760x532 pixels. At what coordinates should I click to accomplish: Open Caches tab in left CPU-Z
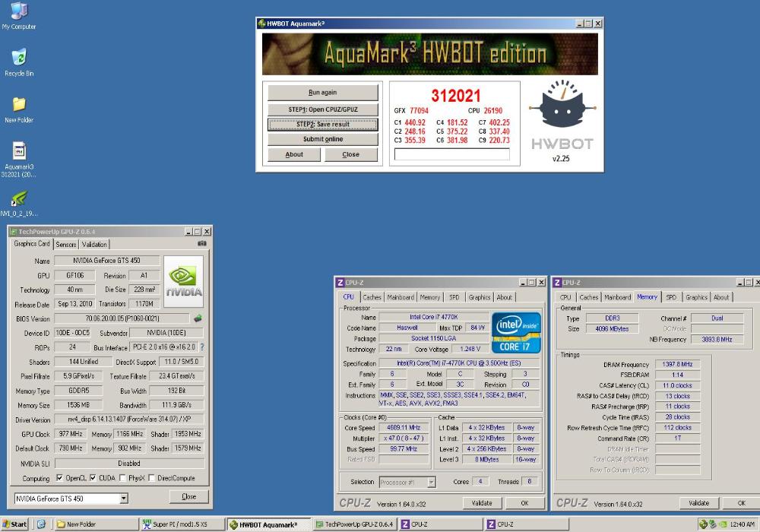point(372,297)
